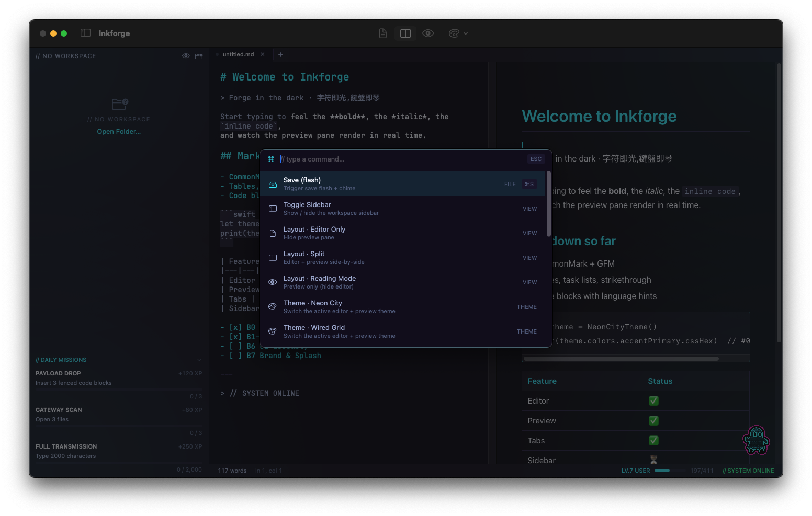This screenshot has height=516, width=812.
Task: Select split layout icon in the title bar
Action: coord(405,33)
